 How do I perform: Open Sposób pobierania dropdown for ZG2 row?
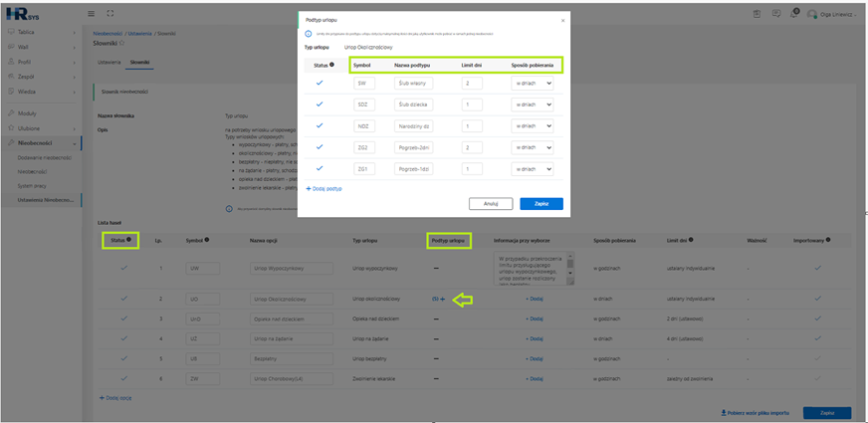[x=532, y=148]
